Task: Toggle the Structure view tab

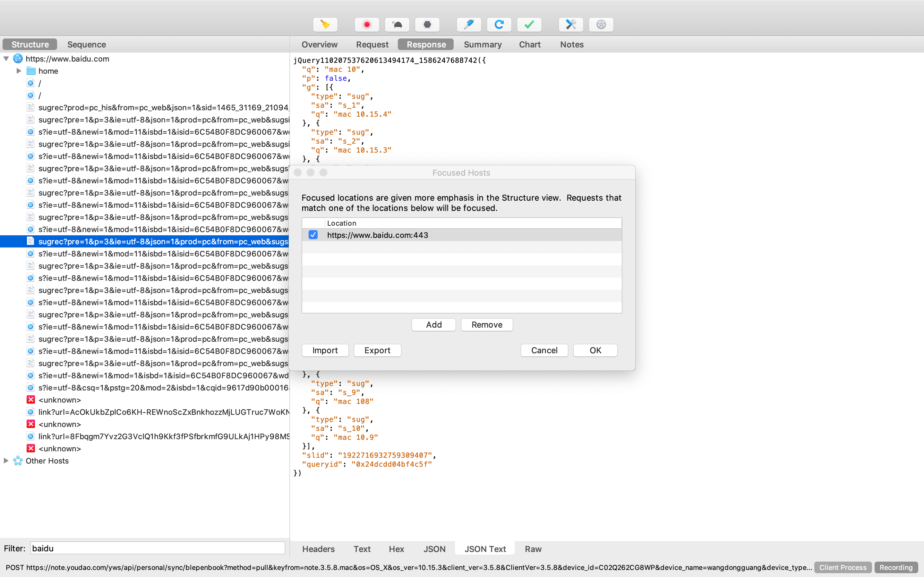Action: 29,43
